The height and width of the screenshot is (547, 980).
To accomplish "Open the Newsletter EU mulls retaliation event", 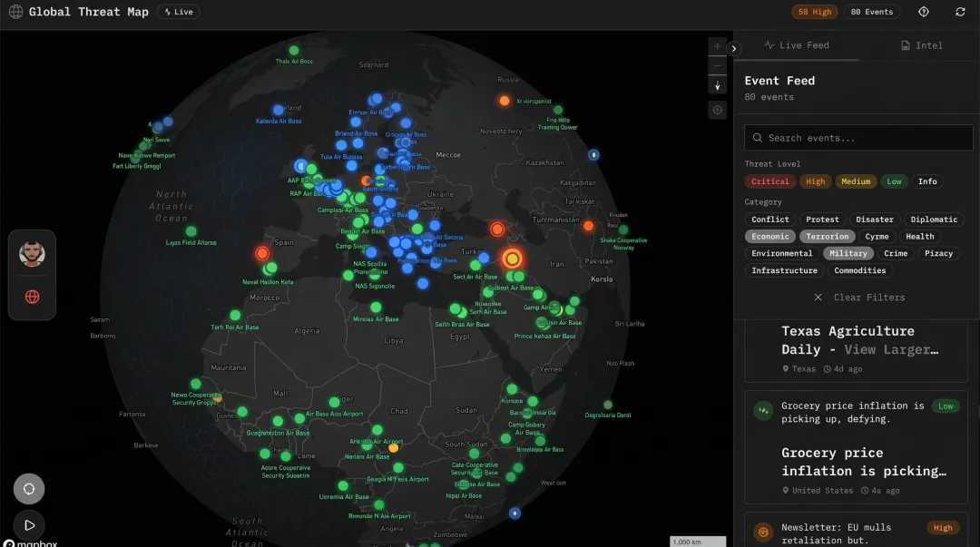I will tap(857, 530).
